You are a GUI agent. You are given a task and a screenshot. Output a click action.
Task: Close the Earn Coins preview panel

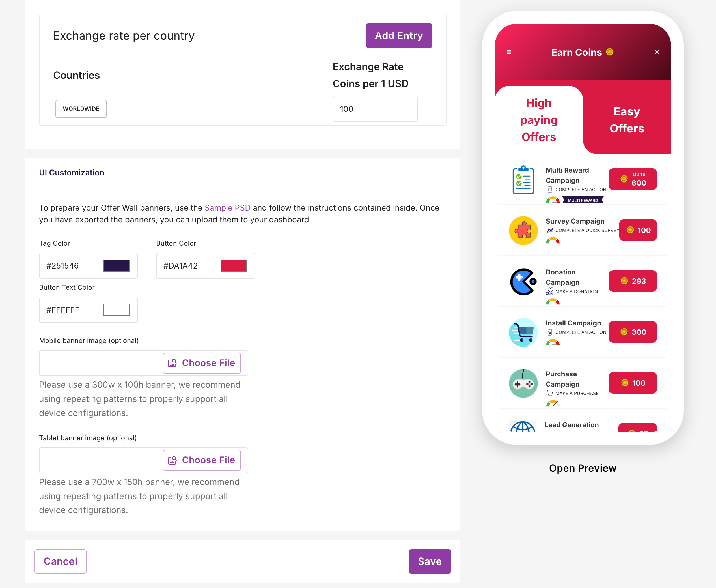click(656, 52)
